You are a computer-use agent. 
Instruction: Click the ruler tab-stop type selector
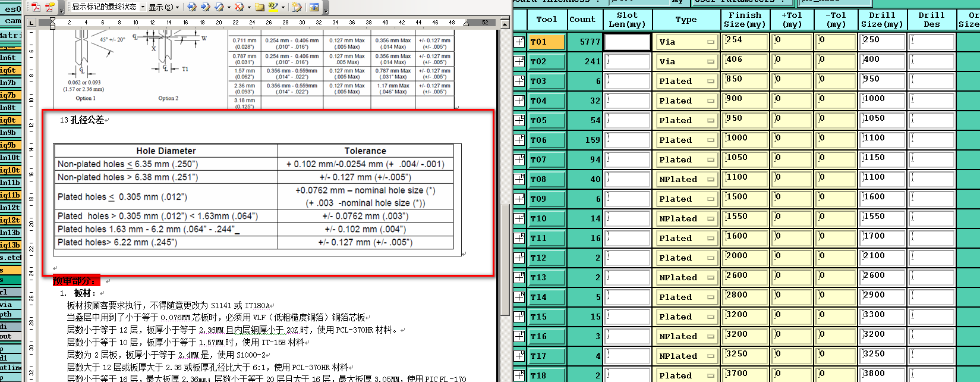pos(31,23)
